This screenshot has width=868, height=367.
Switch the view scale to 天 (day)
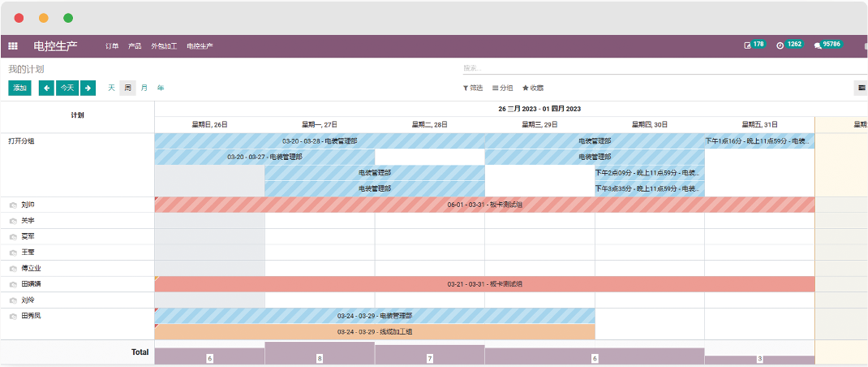tap(111, 88)
